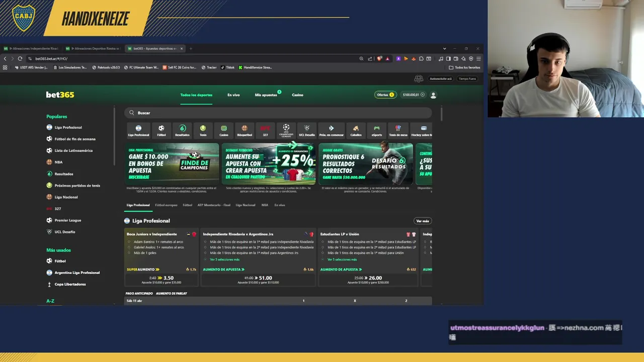The height and width of the screenshot is (362, 644).
Task: Open the Champions League tile
Action: tap(286, 130)
